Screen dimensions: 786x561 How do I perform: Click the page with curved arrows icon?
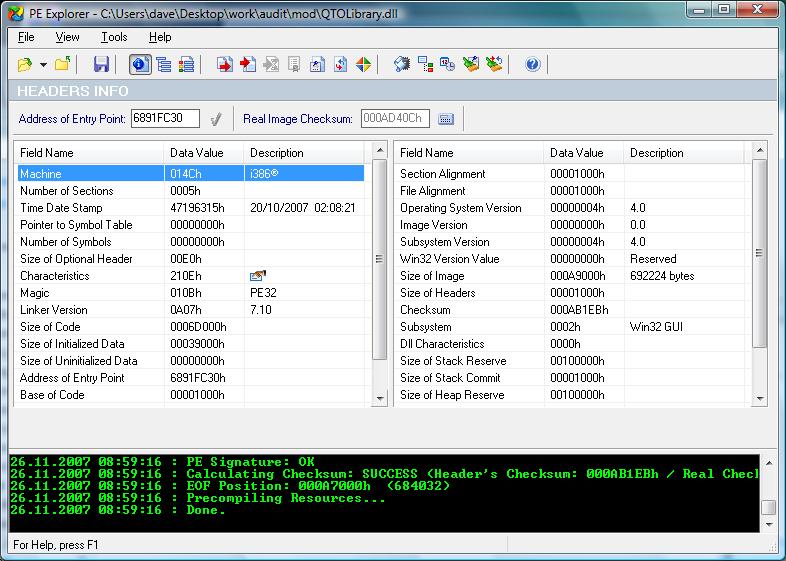pyautogui.click(x=340, y=64)
